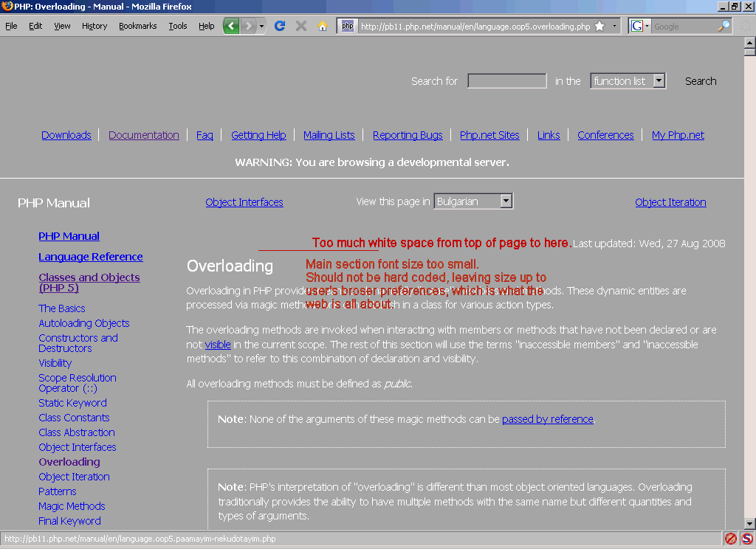Viewport: 756px width, 549px height.
Task: Click the vertical scrollbar up arrow
Action: pos(750,42)
